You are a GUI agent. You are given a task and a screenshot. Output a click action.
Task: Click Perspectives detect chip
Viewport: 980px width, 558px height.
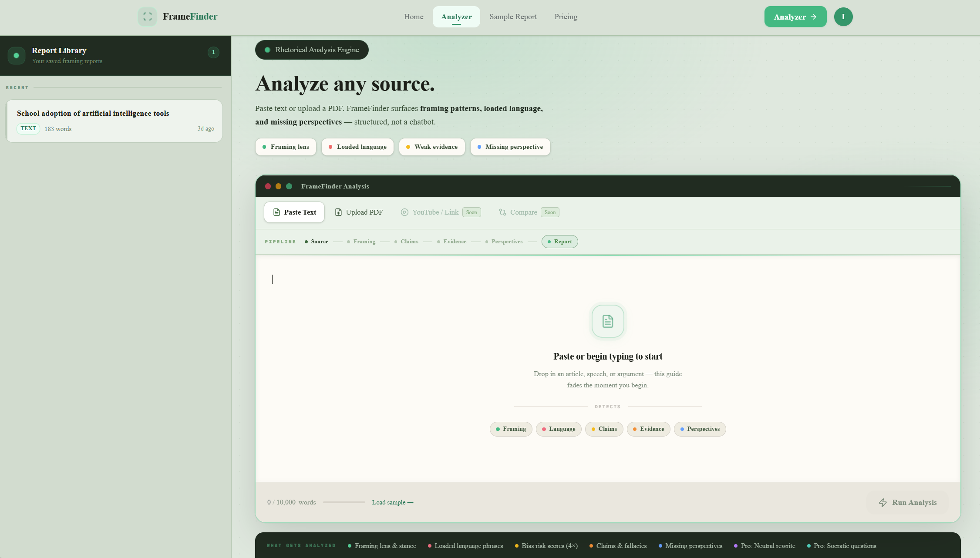[x=700, y=429]
